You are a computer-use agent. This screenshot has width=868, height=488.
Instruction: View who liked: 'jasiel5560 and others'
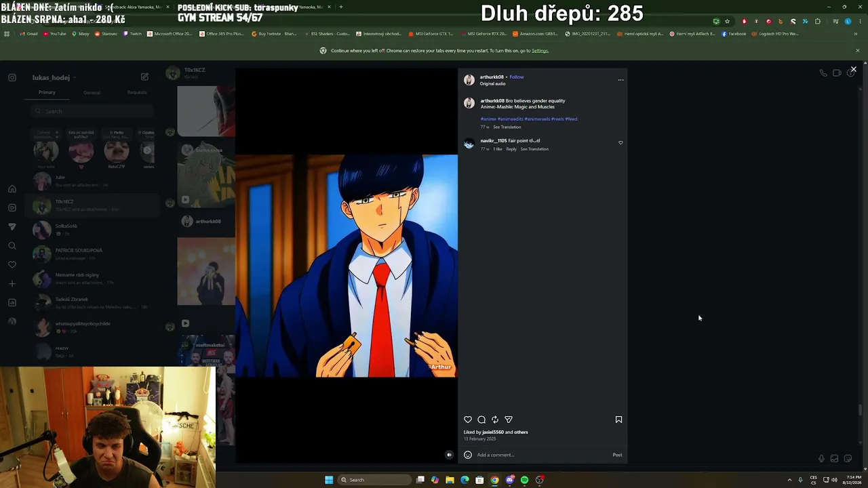point(496,432)
